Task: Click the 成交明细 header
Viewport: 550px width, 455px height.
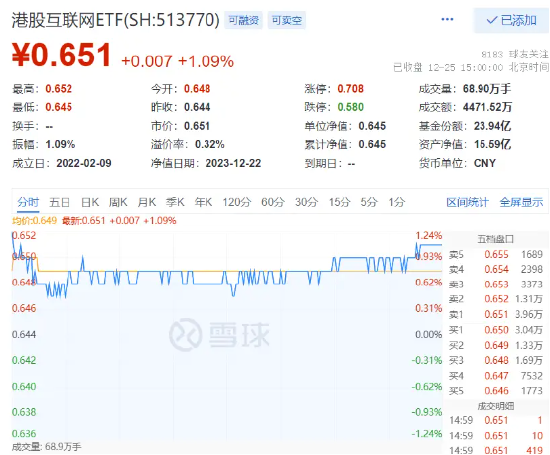Action: click(496, 406)
